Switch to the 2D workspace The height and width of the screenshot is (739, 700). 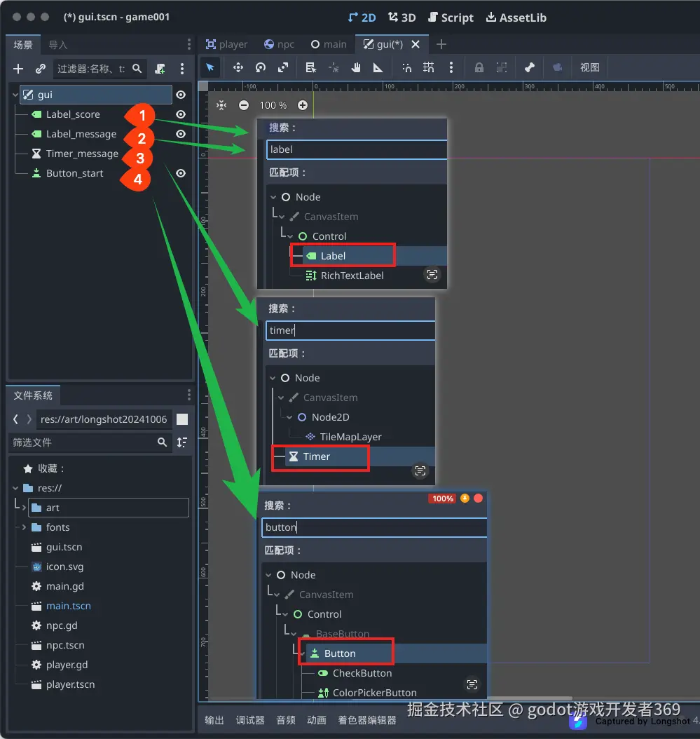pos(362,18)
